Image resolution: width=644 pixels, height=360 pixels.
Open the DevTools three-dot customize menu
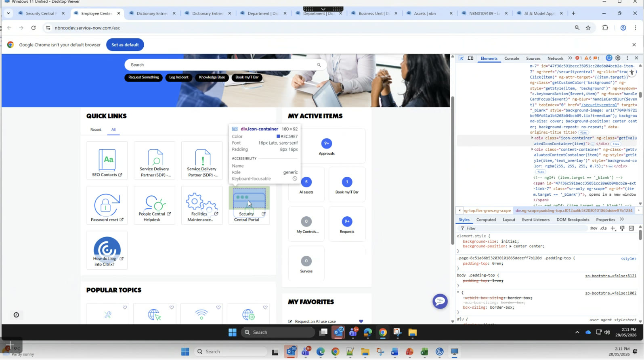627,58
